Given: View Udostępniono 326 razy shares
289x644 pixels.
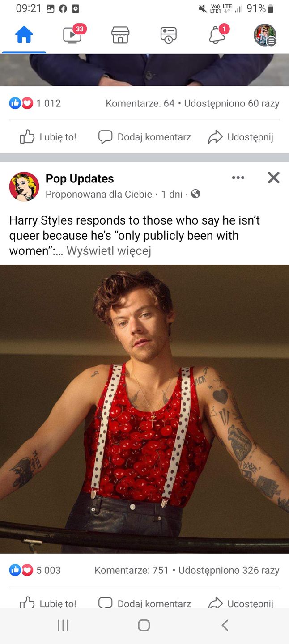Looking at the screenshot, I should tap(229, 570).
